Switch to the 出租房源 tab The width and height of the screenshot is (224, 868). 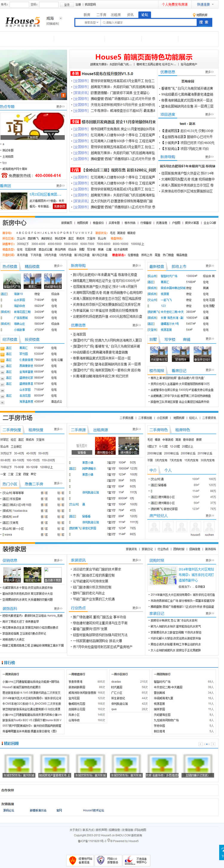pyautogui.click(x=100, y=430)
